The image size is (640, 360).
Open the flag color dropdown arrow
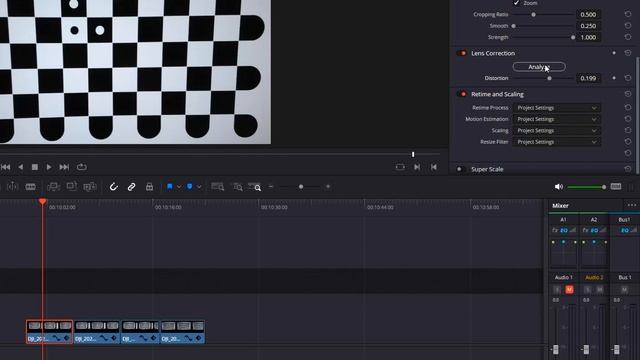[x=179, y=187]
